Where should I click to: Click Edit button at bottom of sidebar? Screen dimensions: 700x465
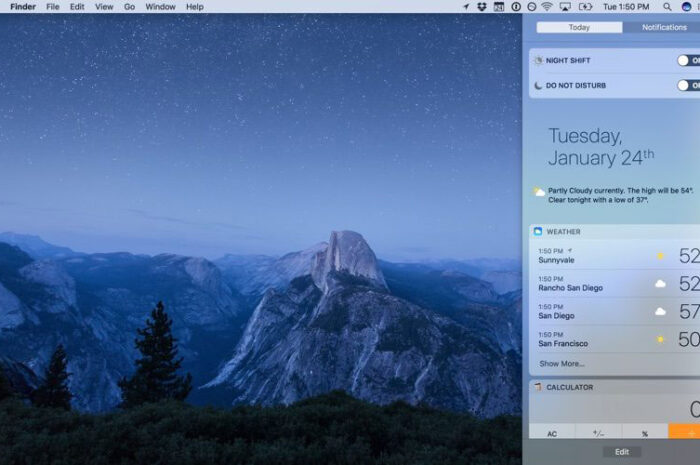pyautogui.click(x=622, y=452)
